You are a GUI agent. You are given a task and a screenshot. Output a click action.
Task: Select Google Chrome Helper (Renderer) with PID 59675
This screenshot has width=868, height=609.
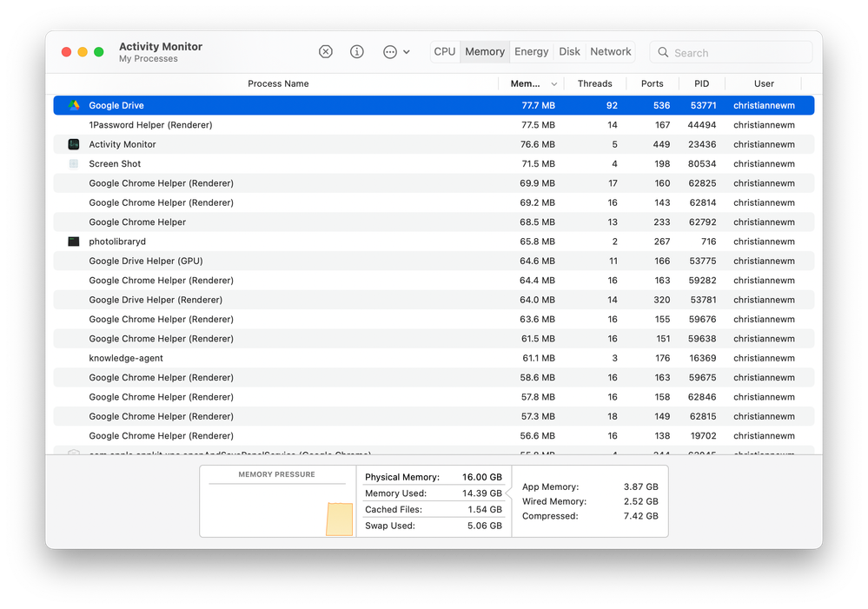[434, 378]
